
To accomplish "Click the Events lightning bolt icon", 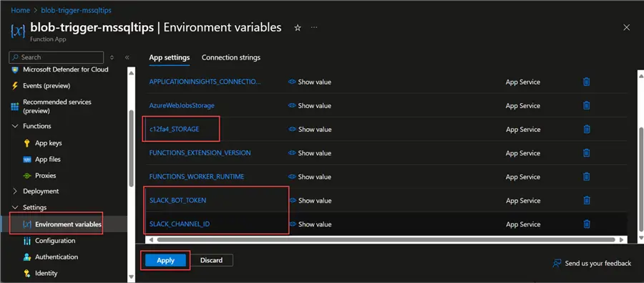I will click(x=15, y=86).
